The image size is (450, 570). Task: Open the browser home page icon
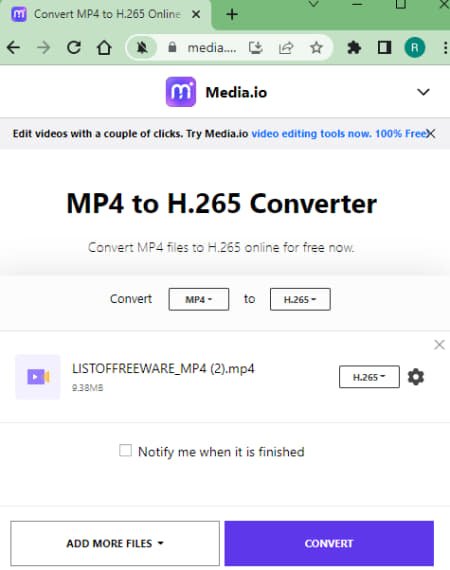pos(104,48)
